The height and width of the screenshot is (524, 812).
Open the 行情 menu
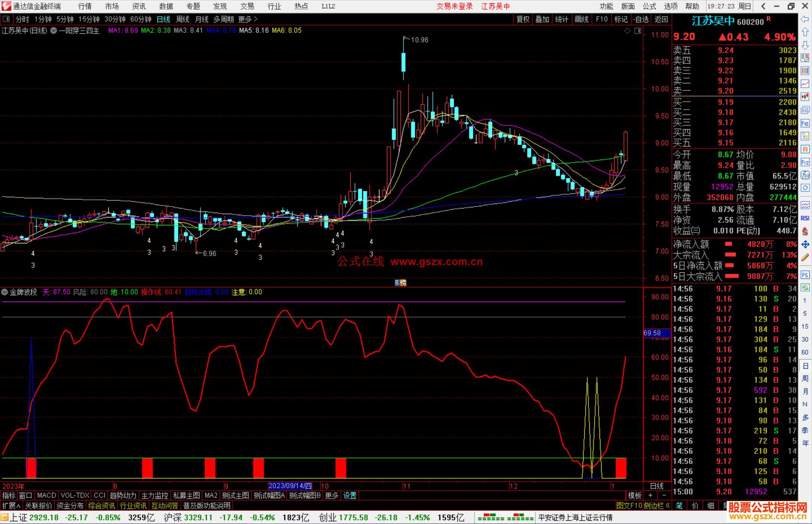tap(85, 6)
